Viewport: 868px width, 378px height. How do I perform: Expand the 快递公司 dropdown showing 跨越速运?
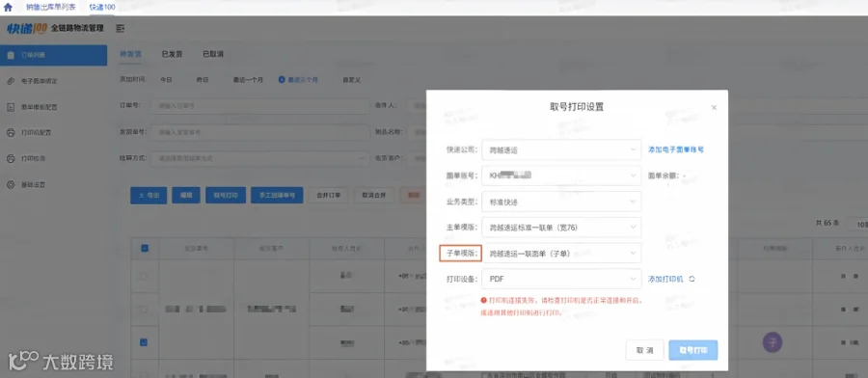point(561,149)
